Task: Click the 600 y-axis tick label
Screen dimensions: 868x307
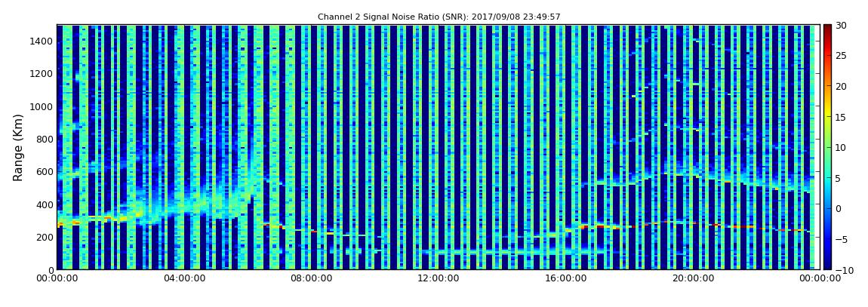Action: click(x=45, y=172)
